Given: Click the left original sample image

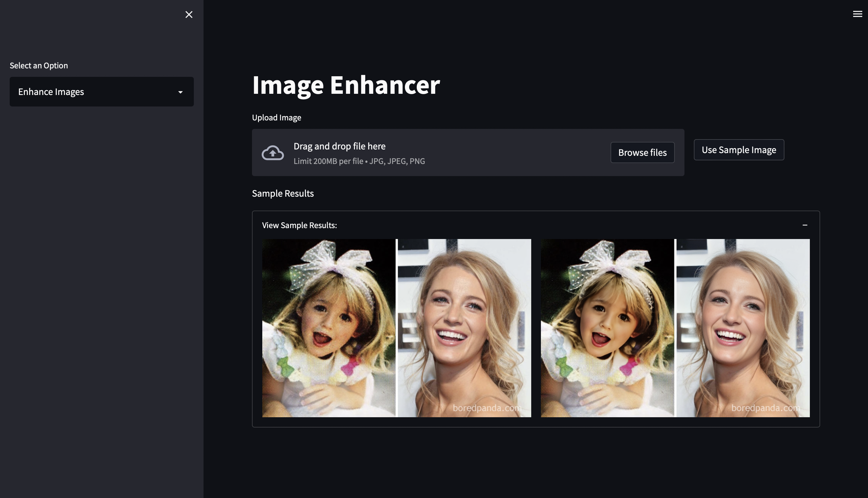Looking at the screenshot, I should pos(396,328).
